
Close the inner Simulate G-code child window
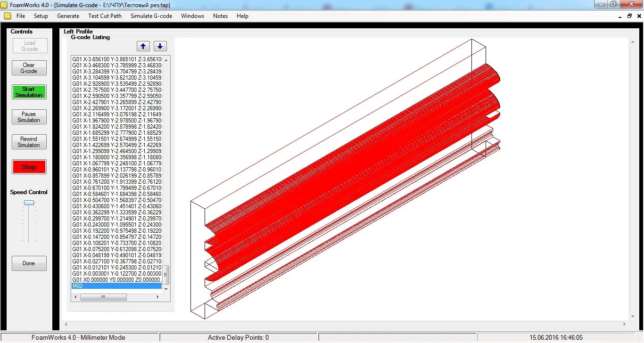coord(638,16)
